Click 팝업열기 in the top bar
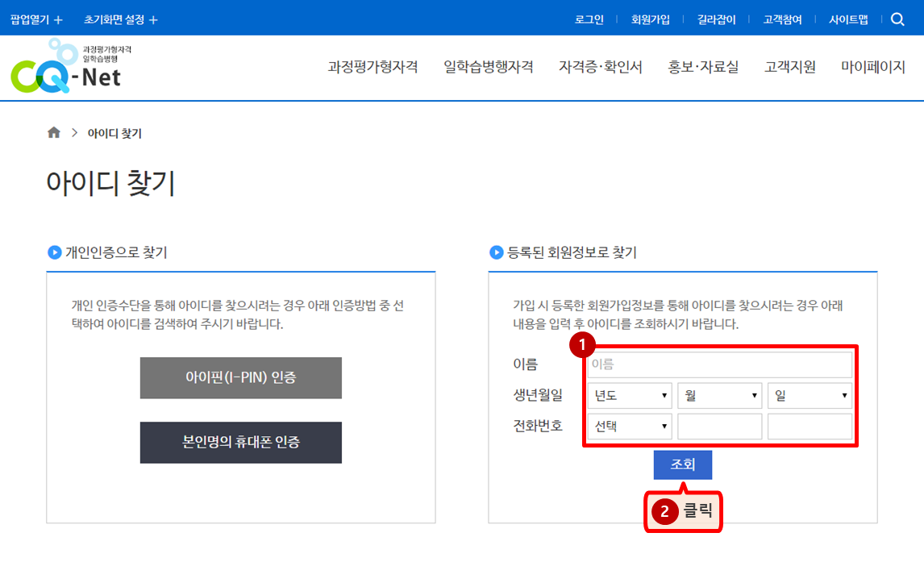Viewport: 924px width, 562px height. pyautogui.click(x=30, y=19)
